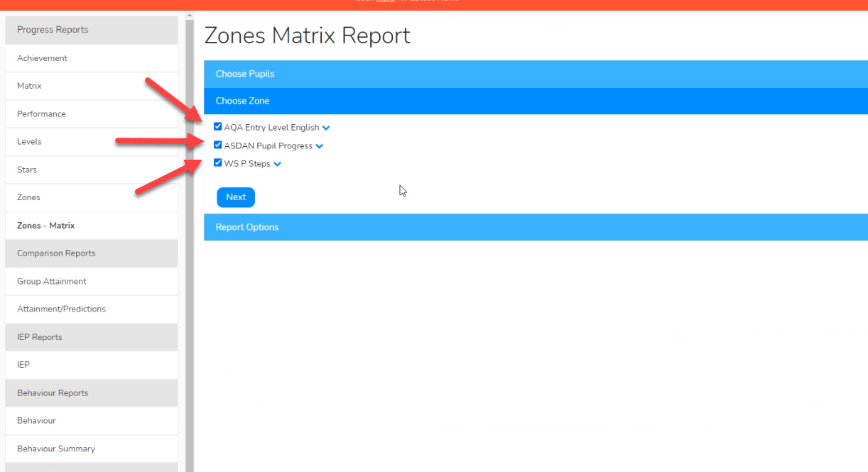Select Achievement in the sidebar
This screenshot has height=472, width=868.
[x=43, y=57]
